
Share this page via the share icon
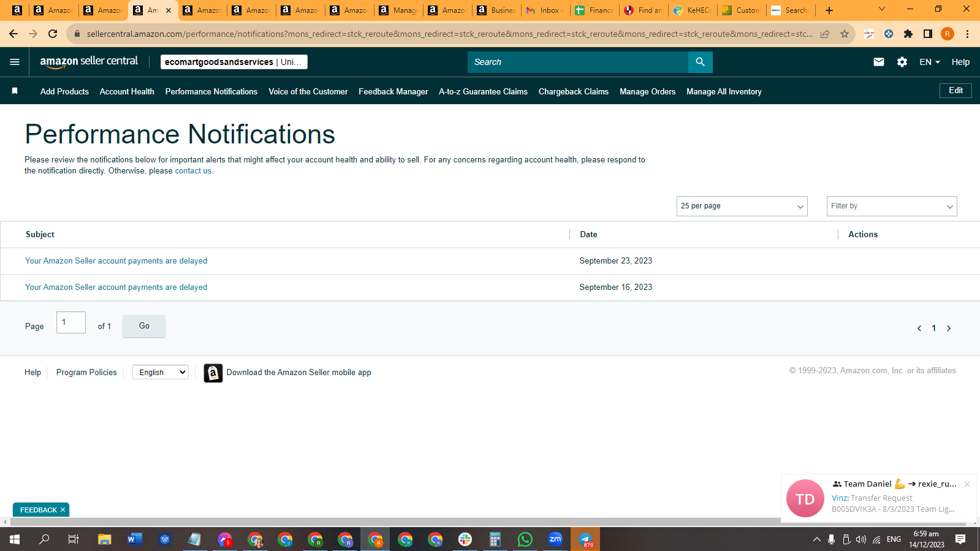coord(825,34)
